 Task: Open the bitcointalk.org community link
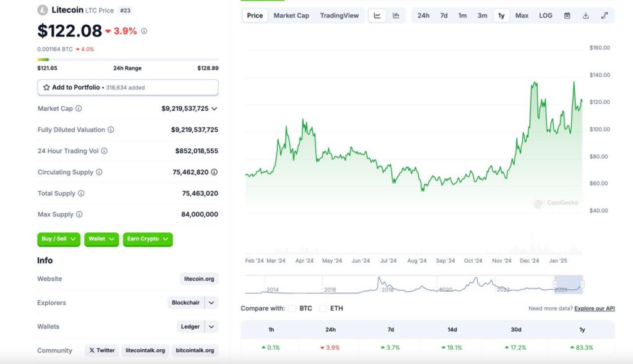pos(195,350)
